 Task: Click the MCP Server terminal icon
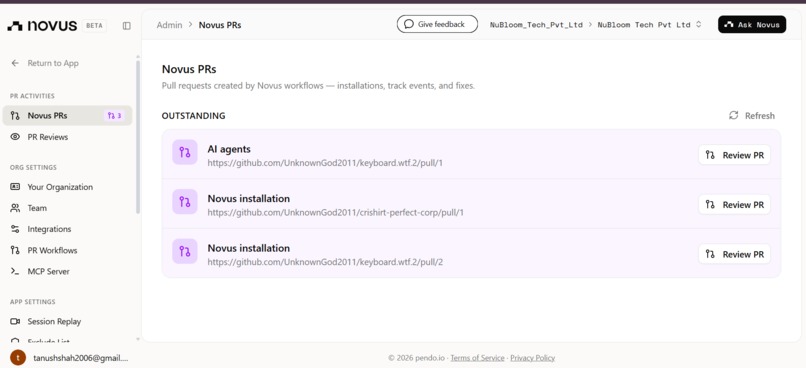coord(15,271)
